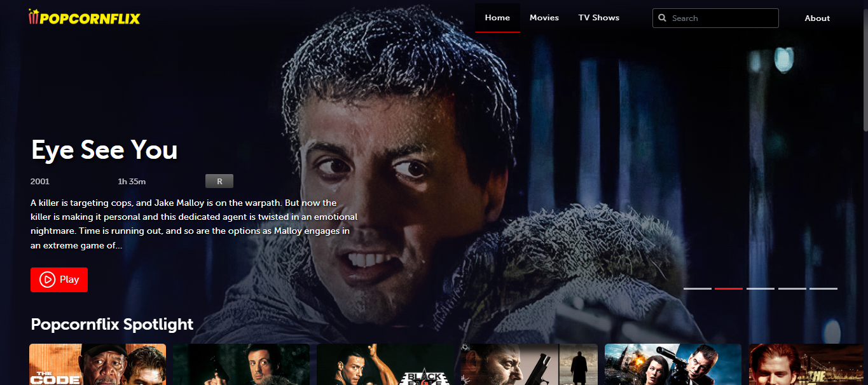Open the second Spotlight movie thumbnail

click(x=241, y=365)
